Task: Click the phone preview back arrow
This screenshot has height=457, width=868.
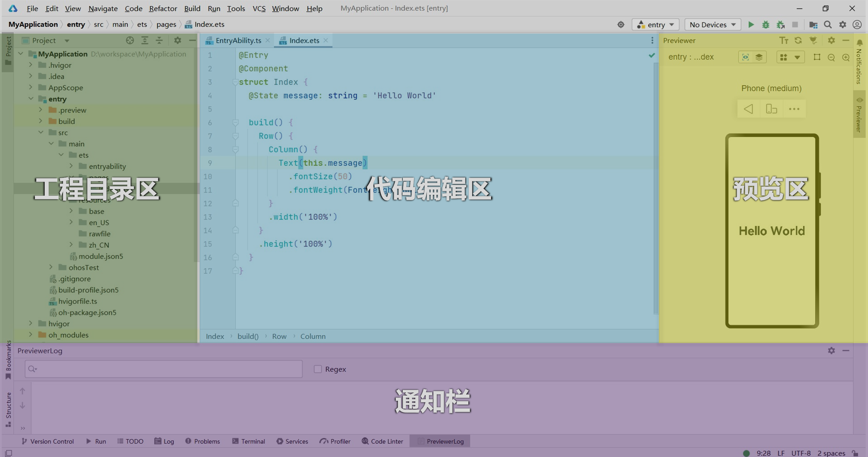Action: click(748, 109)
